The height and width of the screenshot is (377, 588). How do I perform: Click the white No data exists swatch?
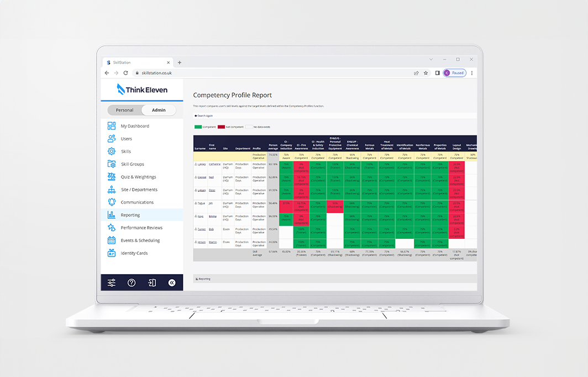[x=249, y=127]
